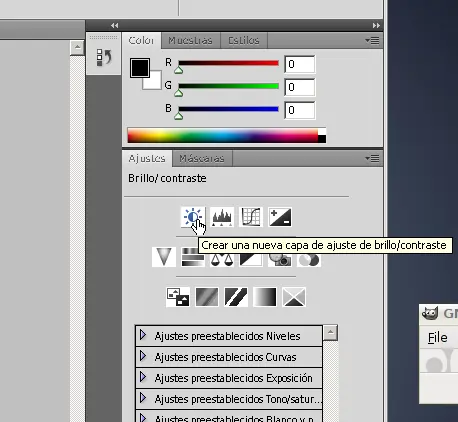
Task: Switch to the Máscaras tab
Action: [202, 158]
